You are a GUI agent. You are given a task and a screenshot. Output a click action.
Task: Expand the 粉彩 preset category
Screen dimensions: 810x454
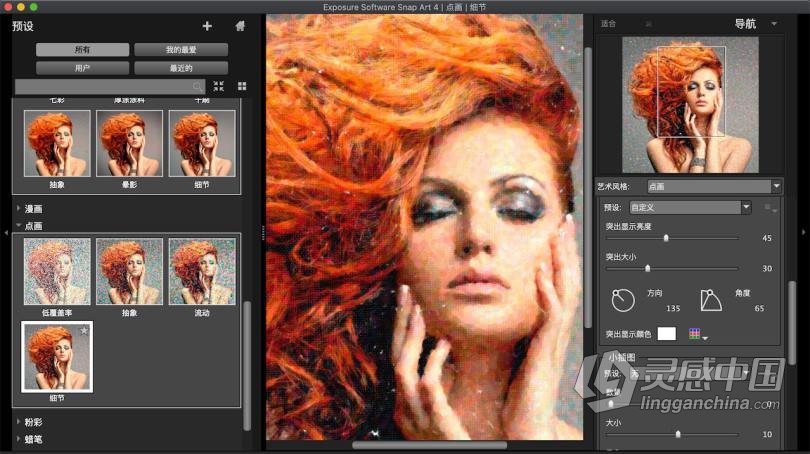tap(19, 422)
